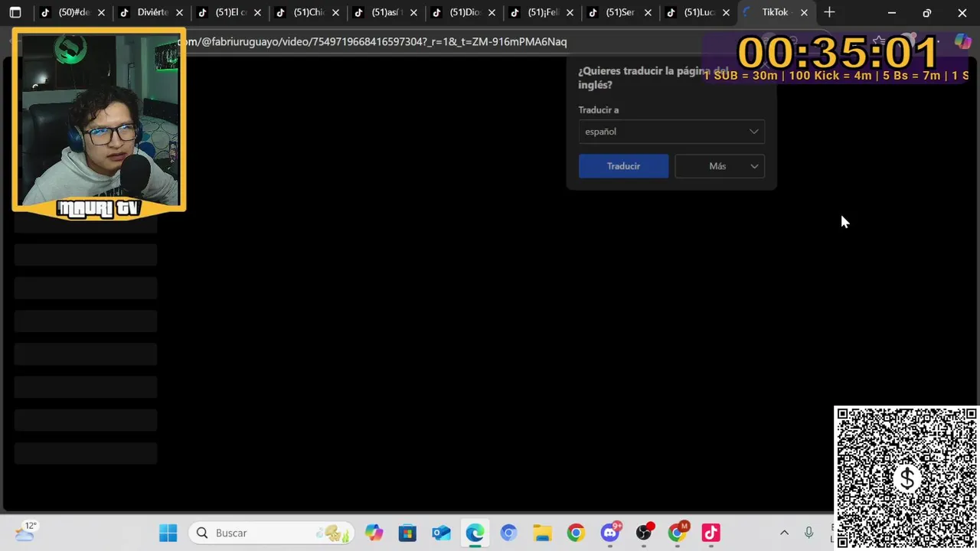Close the "Diviérte" tab

point(179,12)
